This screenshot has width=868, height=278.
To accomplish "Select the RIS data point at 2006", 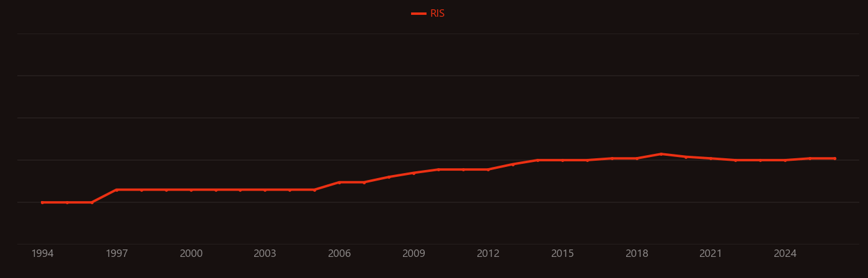I will pos(339,182).
